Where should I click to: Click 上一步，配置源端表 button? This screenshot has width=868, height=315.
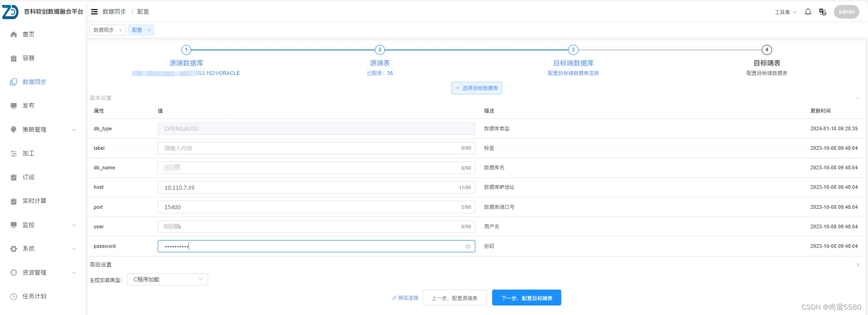click(454, 298)
